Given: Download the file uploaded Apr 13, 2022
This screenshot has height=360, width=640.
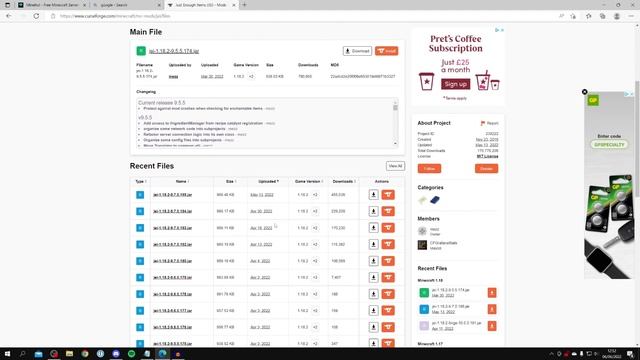Looking at the screenshot, I should point(373,244).
